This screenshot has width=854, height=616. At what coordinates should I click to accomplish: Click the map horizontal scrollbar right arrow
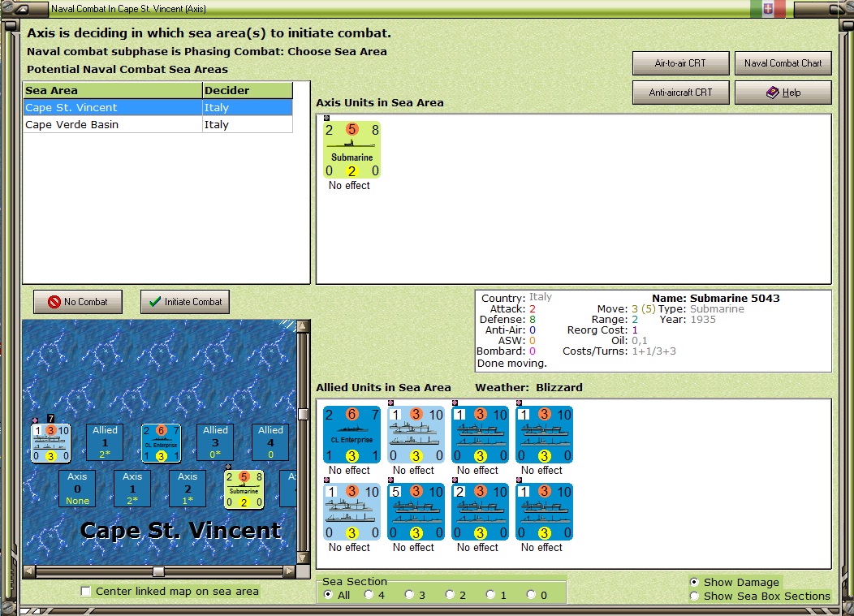click(x=290, y=571)
